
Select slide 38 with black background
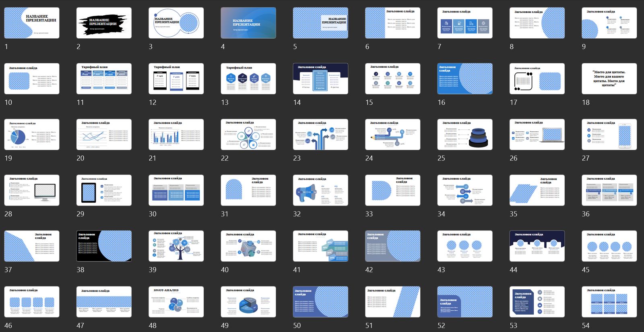(x=104, y=246)
